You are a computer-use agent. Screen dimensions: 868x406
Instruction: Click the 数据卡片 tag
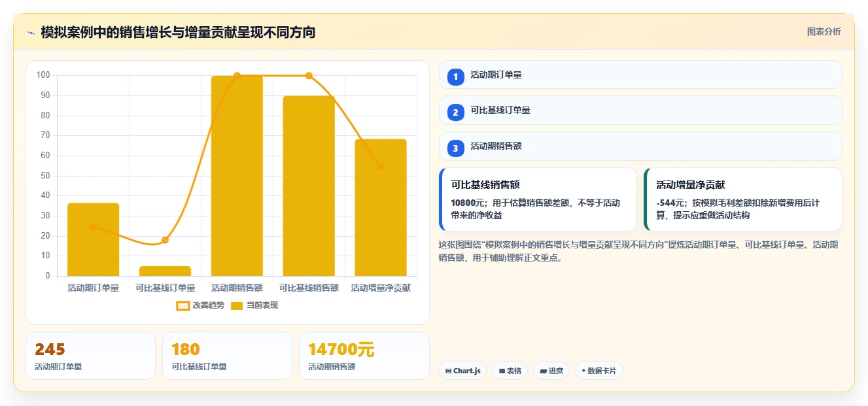599,371
